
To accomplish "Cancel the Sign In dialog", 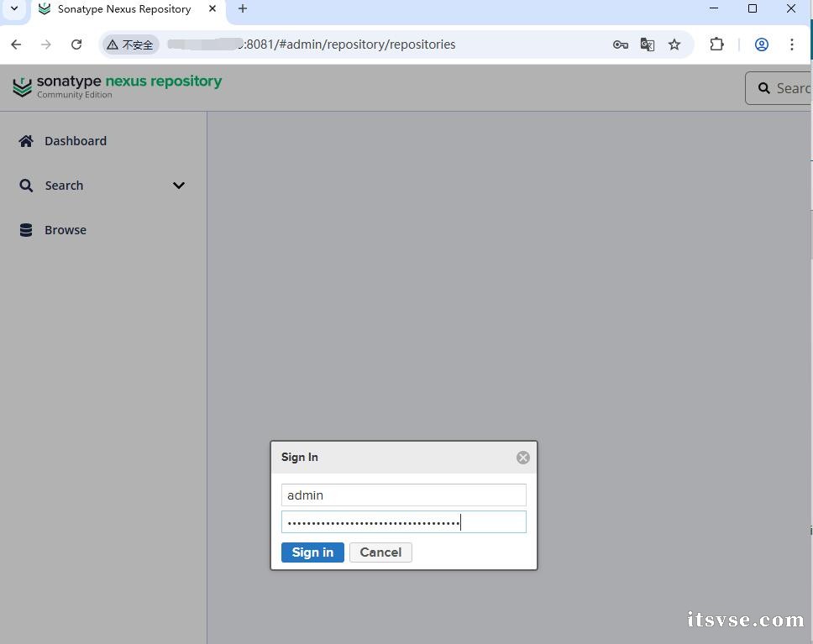I will (380, 552).
